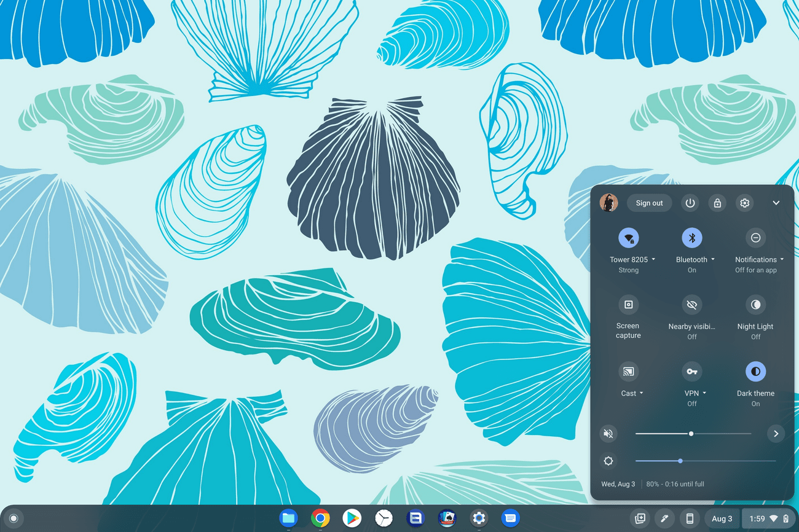Click the power button icon
The height and width of the screenshot is (532, 799).
click(690, 203)
